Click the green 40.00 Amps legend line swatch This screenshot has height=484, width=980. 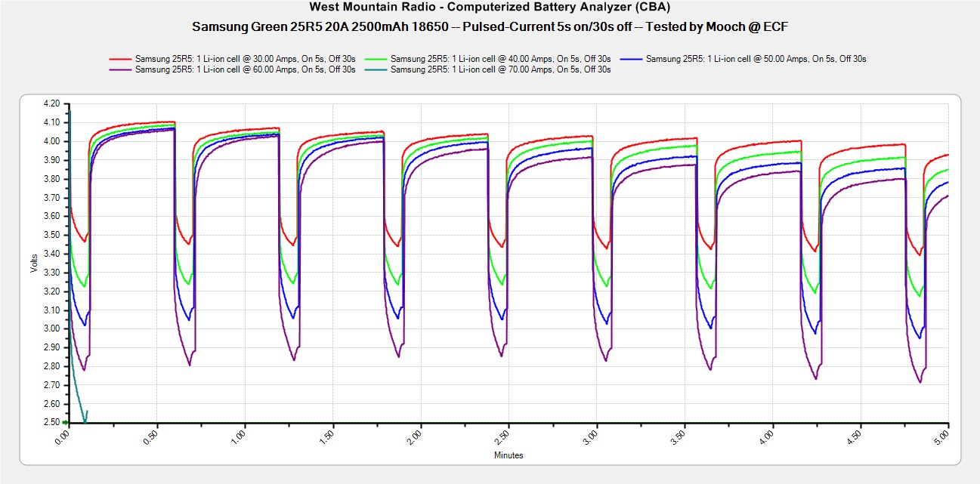coord(376,58)
